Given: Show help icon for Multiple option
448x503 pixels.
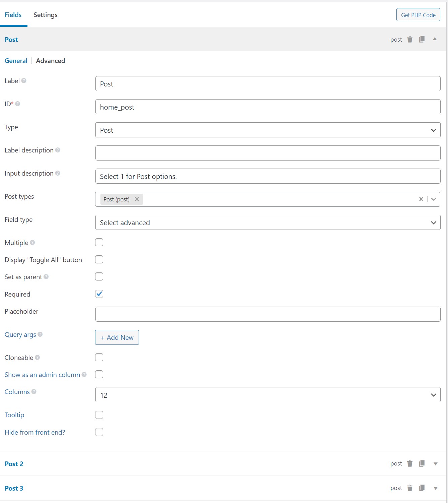Looking at the screenshot, I should 32,242.
